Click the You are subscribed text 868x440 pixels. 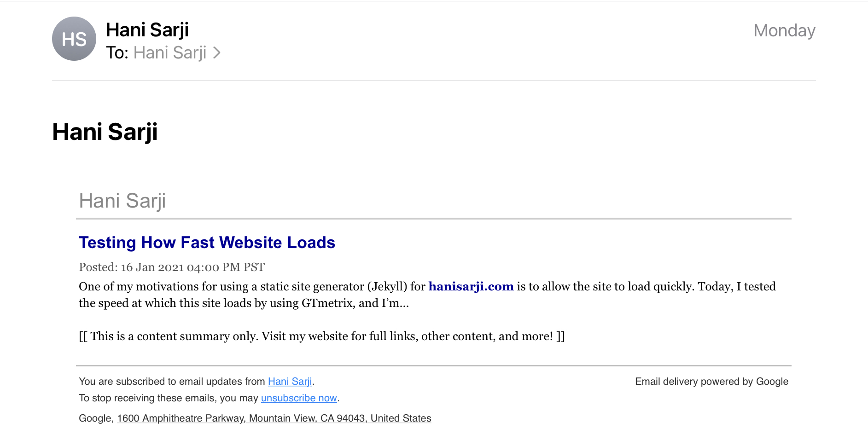(x=172, y=382)
